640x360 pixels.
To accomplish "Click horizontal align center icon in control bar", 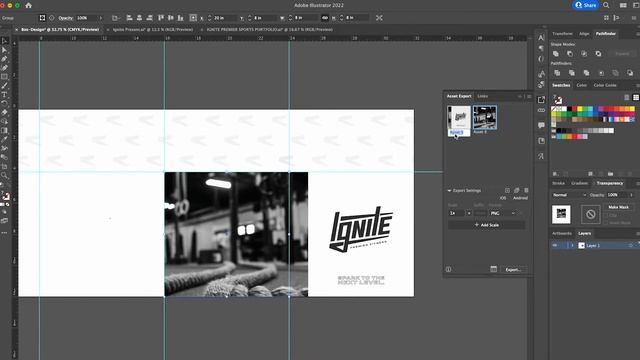I will pyautogui.click(x=140, y=18).
